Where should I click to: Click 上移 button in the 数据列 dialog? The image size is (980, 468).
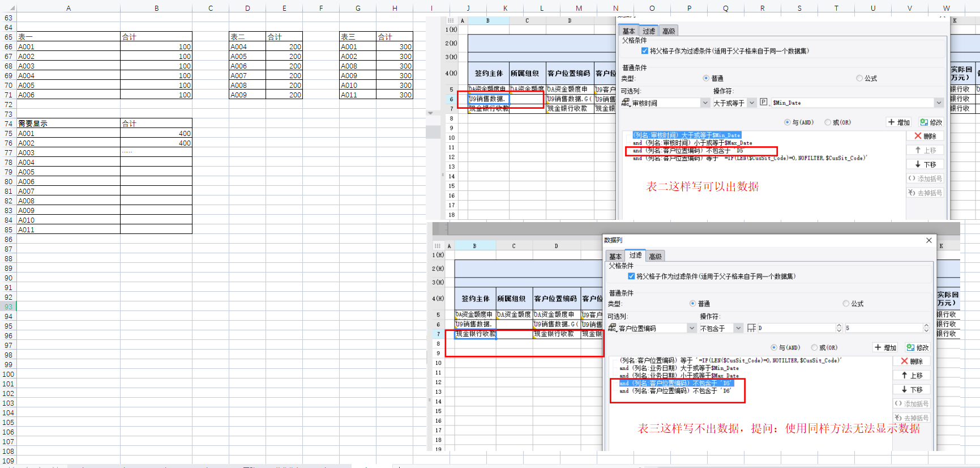[x=911, y=375]
